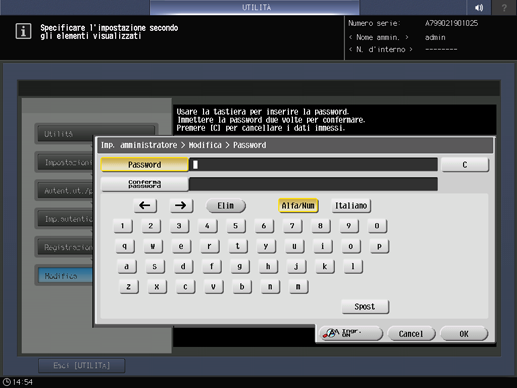Delete a character with the Elim key
Image resolution: width=517 pixels, height=388 pixels.
tap(226, 206)
